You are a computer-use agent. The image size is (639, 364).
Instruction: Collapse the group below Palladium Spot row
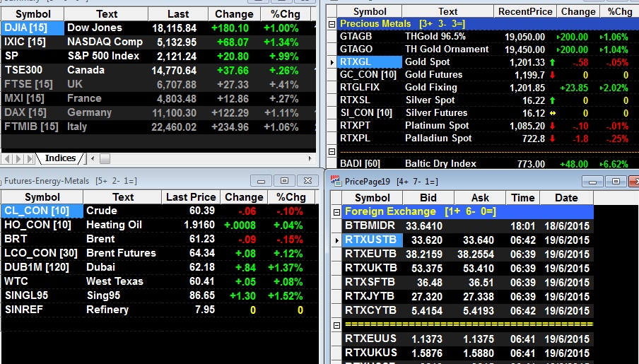click(332, 152)
